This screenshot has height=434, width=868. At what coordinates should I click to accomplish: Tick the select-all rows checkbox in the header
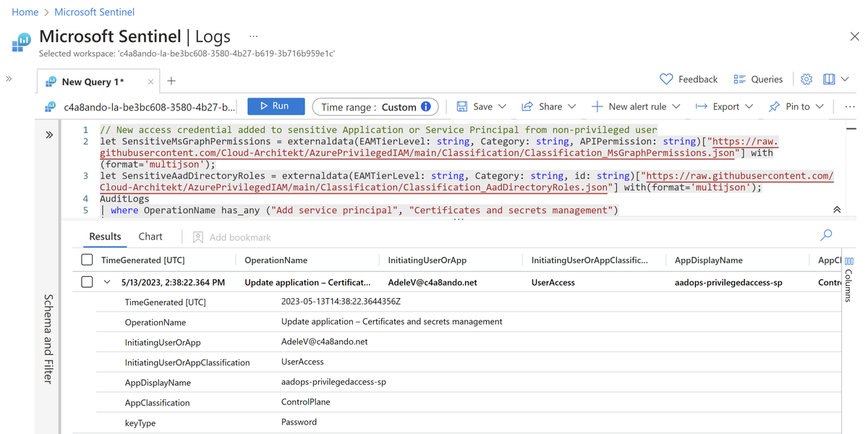point(87,260)
